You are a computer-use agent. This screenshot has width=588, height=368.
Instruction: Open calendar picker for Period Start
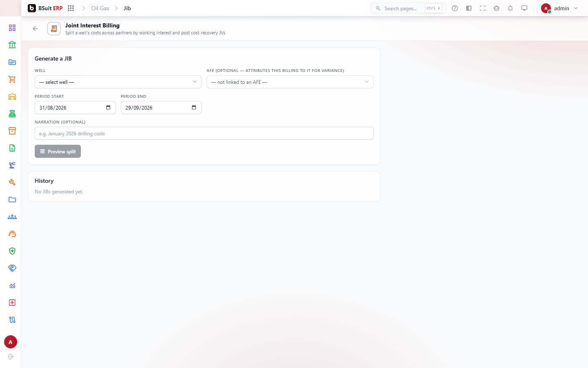(x=108, y=108)
